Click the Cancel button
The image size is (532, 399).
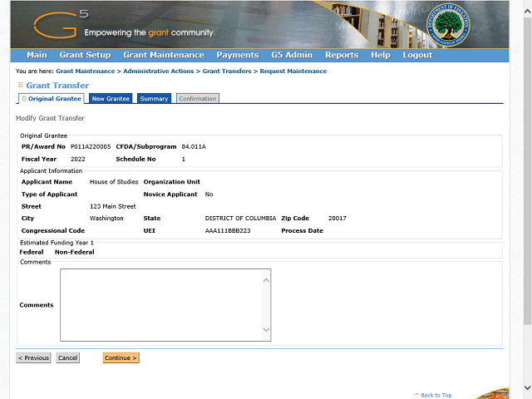coord(68,358)
